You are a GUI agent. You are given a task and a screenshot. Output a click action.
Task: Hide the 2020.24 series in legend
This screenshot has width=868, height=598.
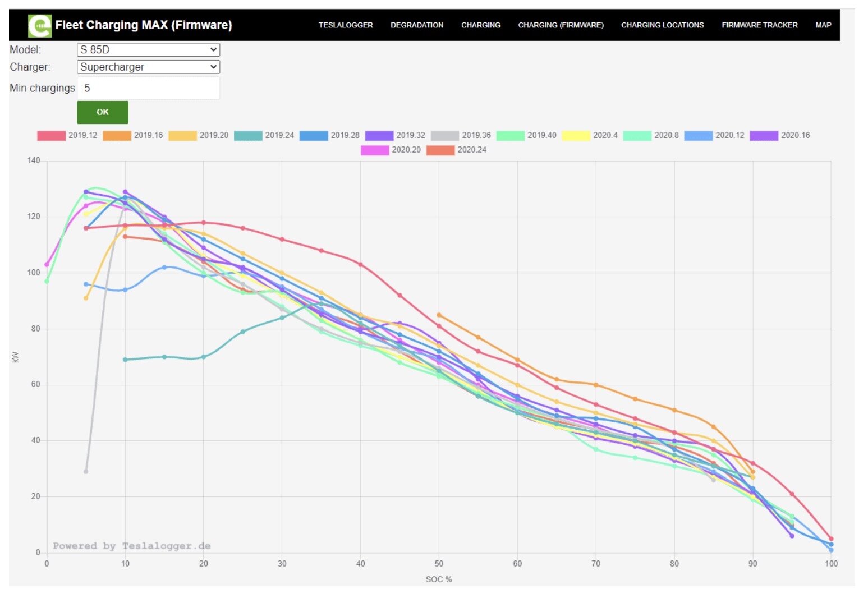(440, 150)
